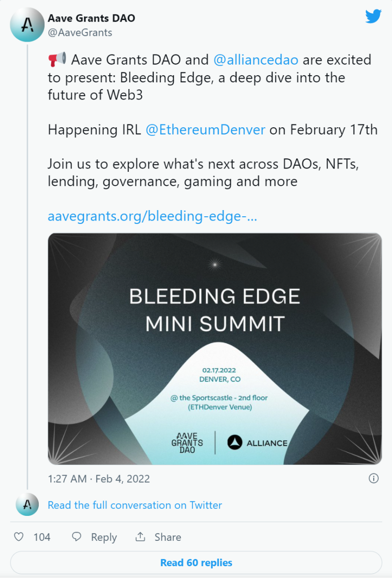Open the Aave Grants DAO profile avatar
392x580 pixels.
(27, 25)
